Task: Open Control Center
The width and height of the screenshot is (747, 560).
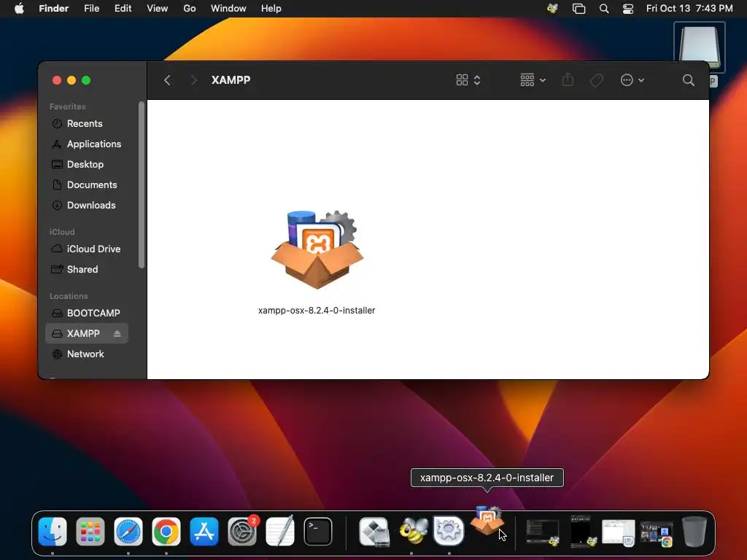Action: [x=628, y=9]
